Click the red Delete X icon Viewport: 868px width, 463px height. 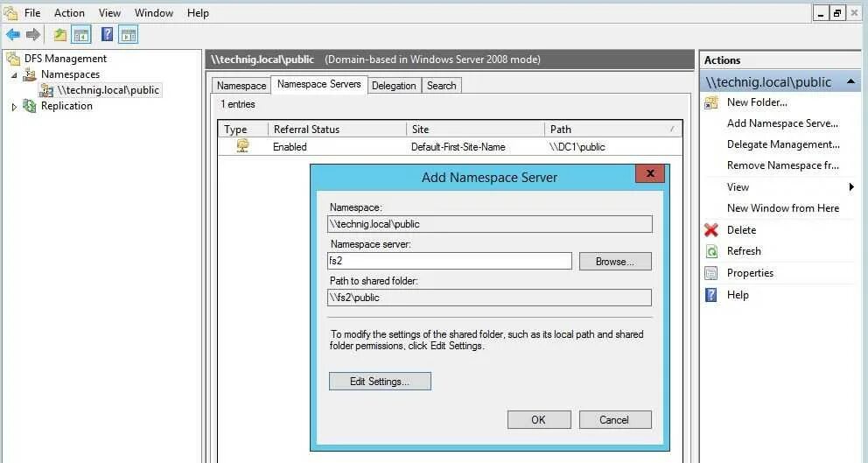[711, 230]
